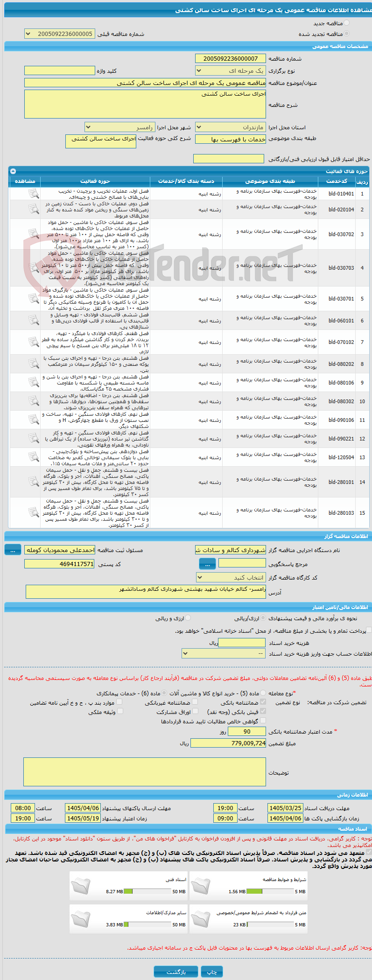Screen dimensions: 372x980
Task: Sort by the دسته بندی کالا/خدمات column header
Action: pos(186,181)
